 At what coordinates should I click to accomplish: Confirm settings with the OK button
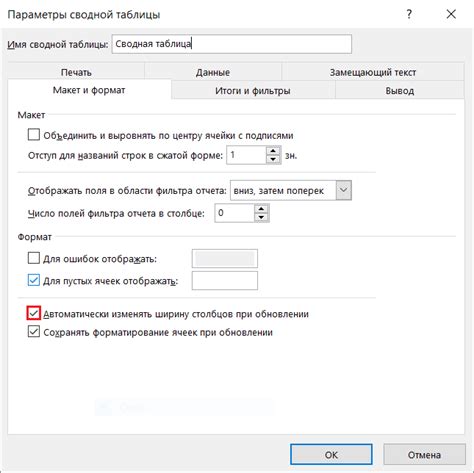coord(331,454)
